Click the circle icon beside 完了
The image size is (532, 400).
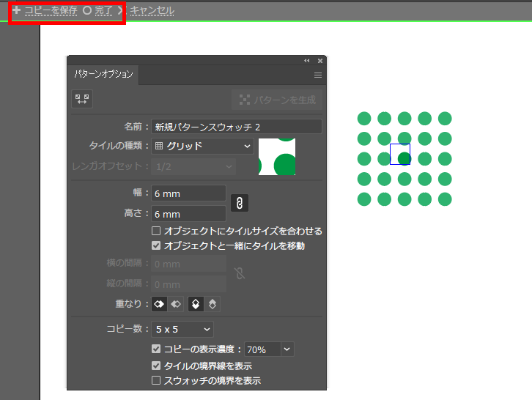click(87, 10)
